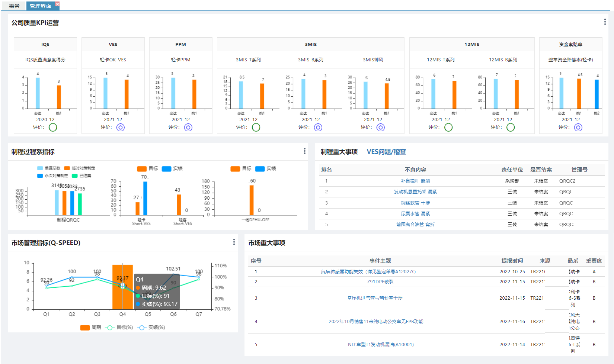
Task: Click the VES evaluation double-circle icon
Action: click(121, 128)
